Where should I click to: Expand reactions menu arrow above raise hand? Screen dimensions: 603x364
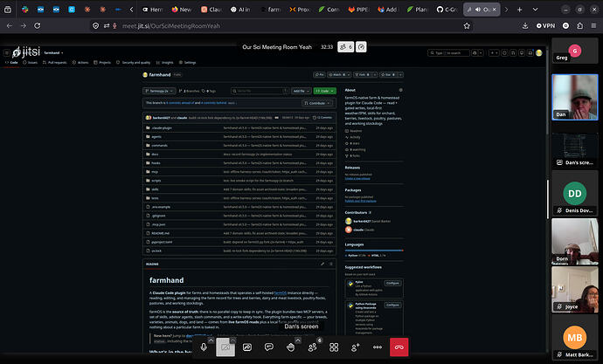298,340
